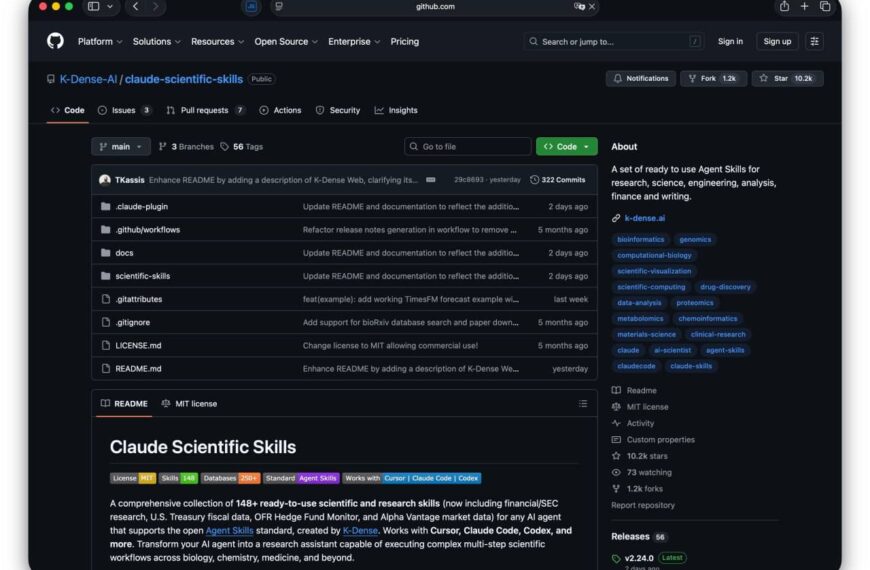Open the K-Dense-AI owner link
Image resolution: width=870 pixels, height=570 pixels.
[x=88, y=79]
